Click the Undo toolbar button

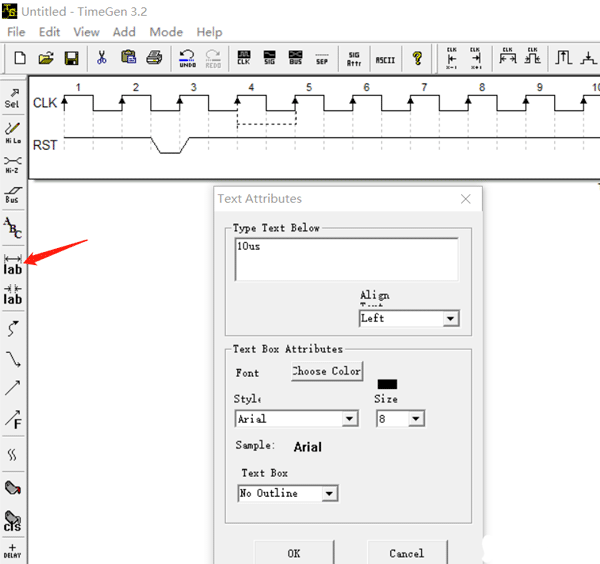coord(187,59)
